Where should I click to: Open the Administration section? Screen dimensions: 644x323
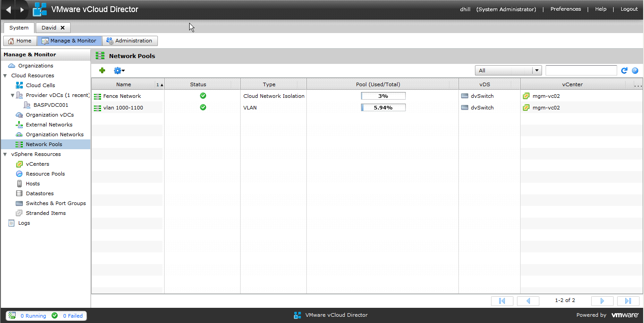coord(130,41)
